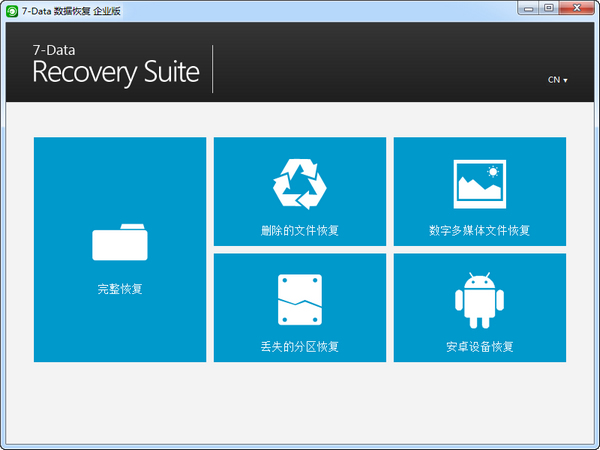Click the Android robot icon
The height and width of the screenshot is (450, 600).
479,300
